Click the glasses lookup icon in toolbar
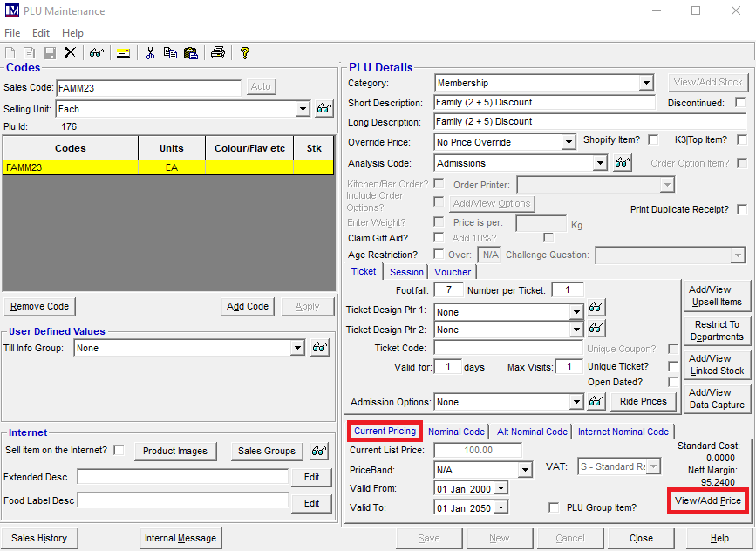 (96, 53)
